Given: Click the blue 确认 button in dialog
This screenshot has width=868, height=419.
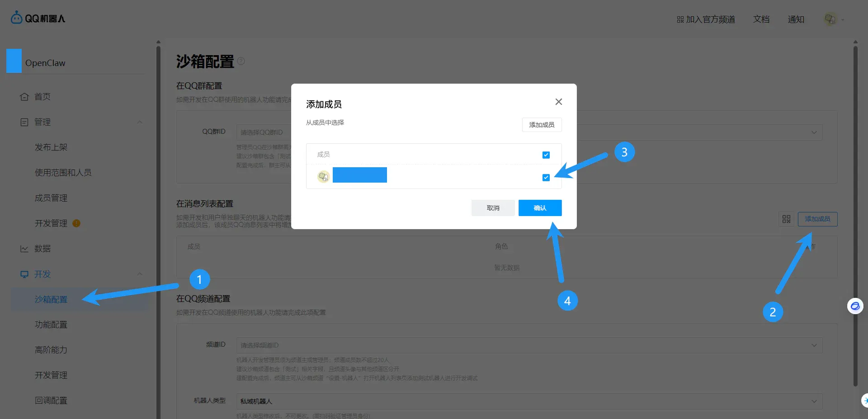Looking at the screenshot, I should pos(540,208).
